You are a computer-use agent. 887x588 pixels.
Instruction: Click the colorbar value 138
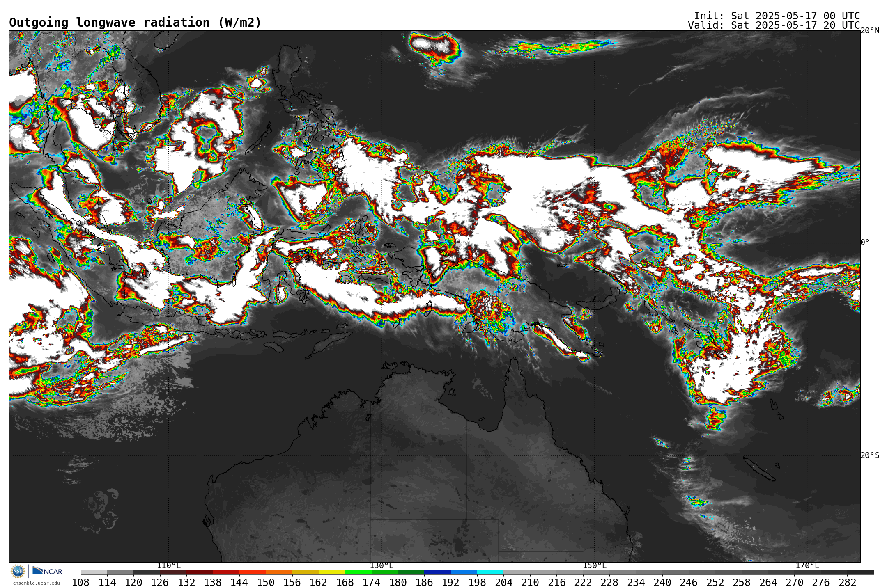(213, 582)
